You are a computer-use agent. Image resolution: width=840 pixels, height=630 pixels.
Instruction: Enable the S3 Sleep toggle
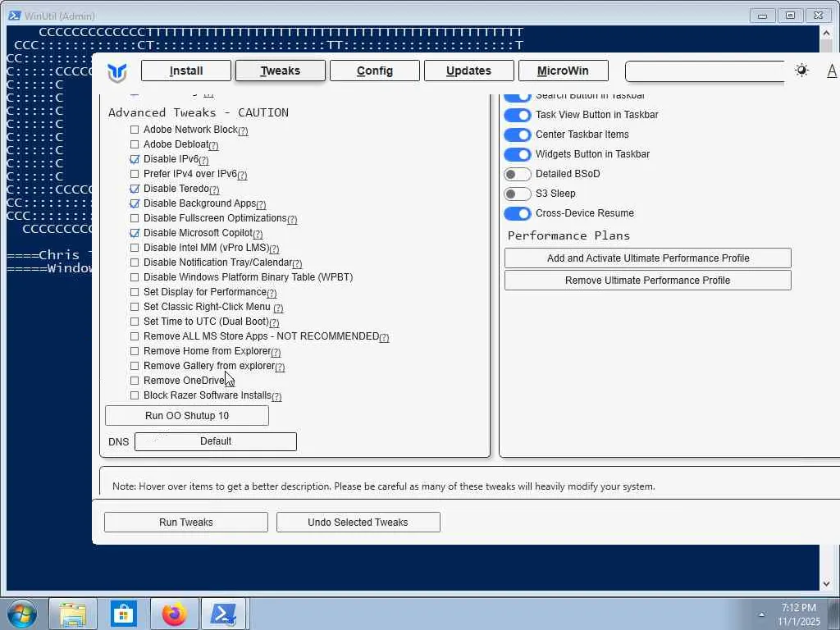click(x=518, y=194)
